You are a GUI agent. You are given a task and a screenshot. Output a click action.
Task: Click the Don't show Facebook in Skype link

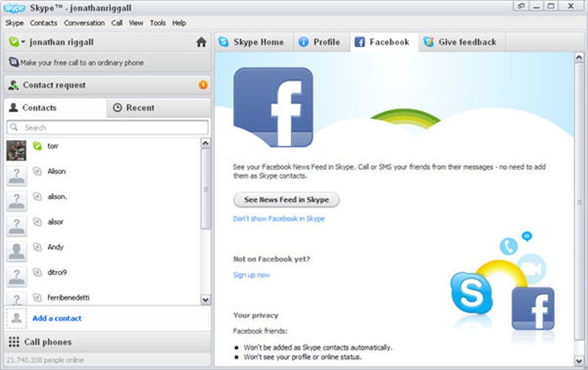point(279,219)
